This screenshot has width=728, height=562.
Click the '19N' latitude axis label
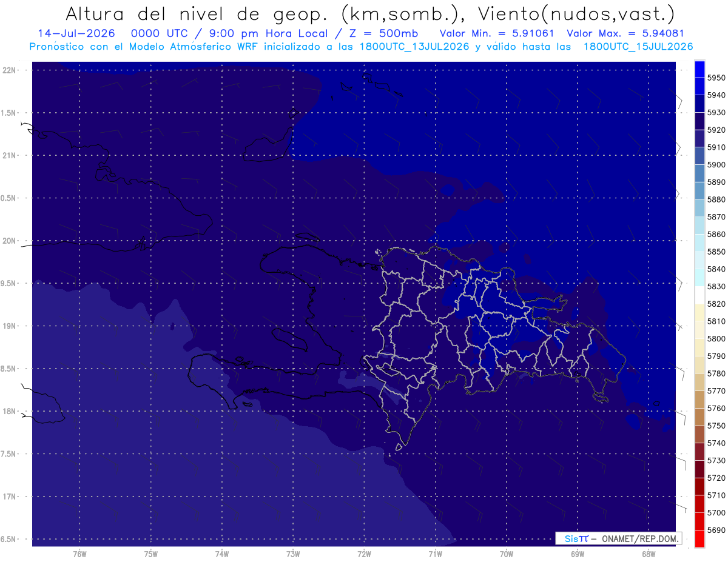(x=9, y=326)
